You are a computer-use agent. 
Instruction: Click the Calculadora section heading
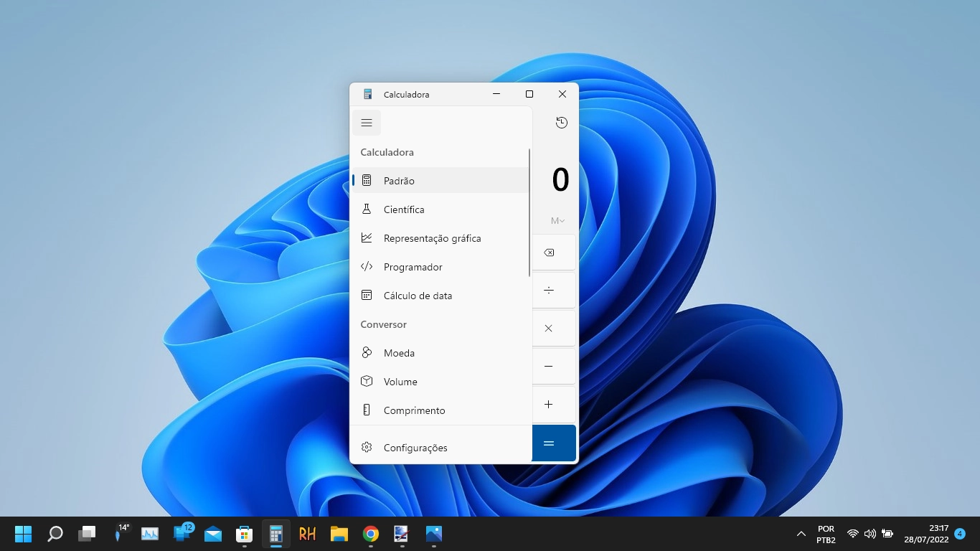[x=387, y=152]
